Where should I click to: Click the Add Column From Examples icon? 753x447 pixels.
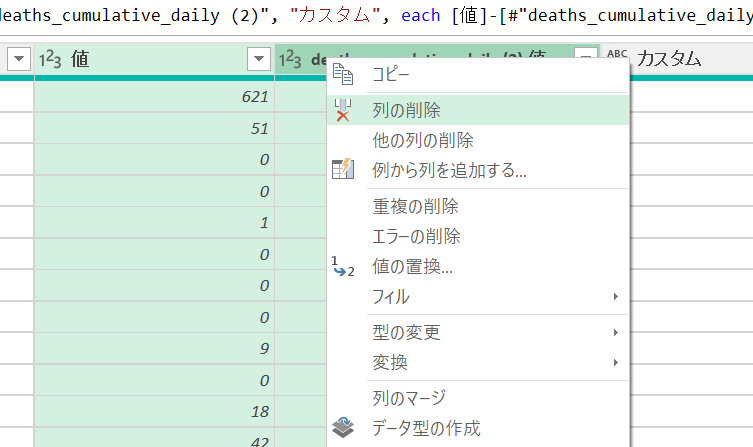coord(343,169)
